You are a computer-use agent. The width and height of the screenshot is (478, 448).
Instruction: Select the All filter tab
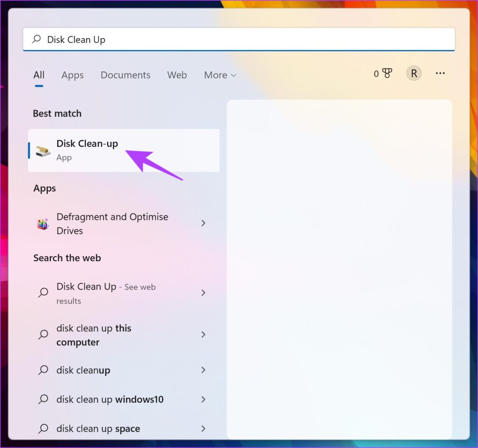[39, 75]
